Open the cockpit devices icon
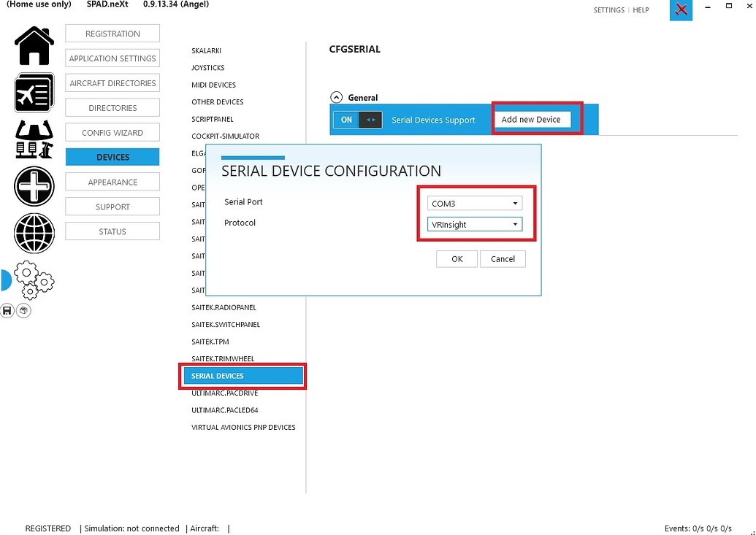Image resolution: width=756 pixels, height=535 pixels. pyautogui.click(x=34, y=139)
